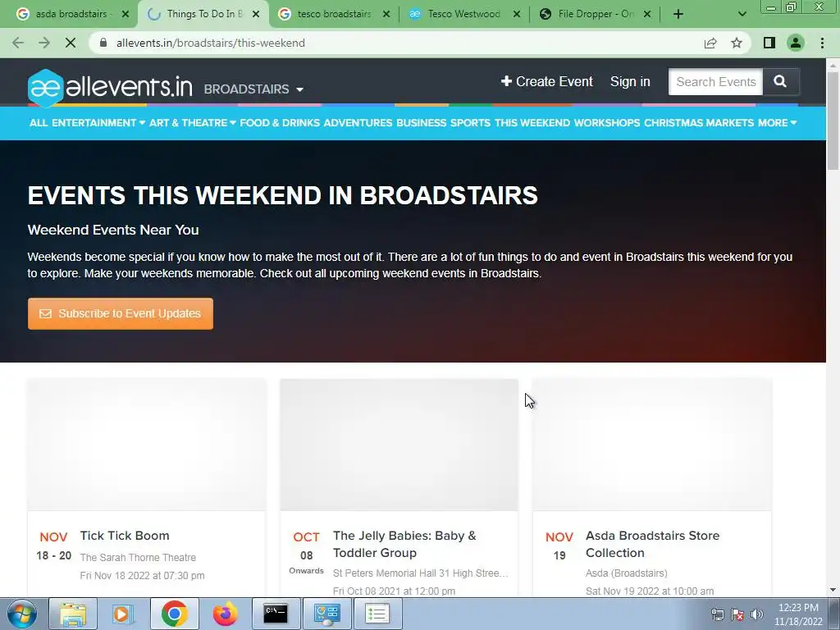840x630 pixels.
Task: Close the Things To Do In tab
Action: pos(256,14)
